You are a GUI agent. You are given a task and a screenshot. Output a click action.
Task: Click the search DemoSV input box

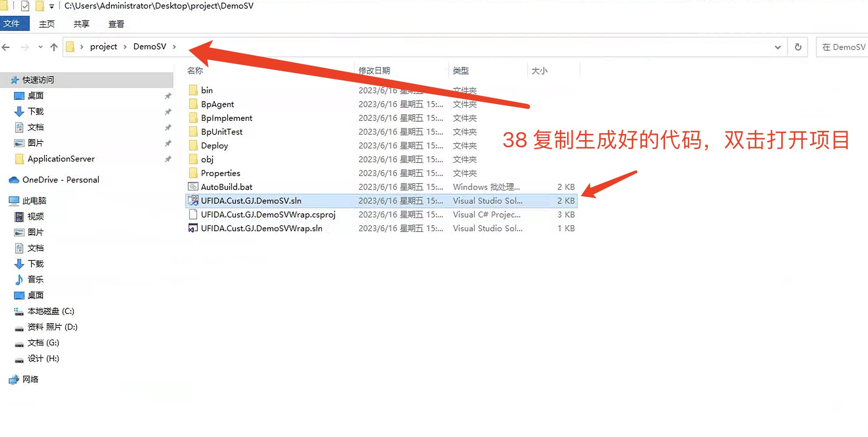coord(843,47)
